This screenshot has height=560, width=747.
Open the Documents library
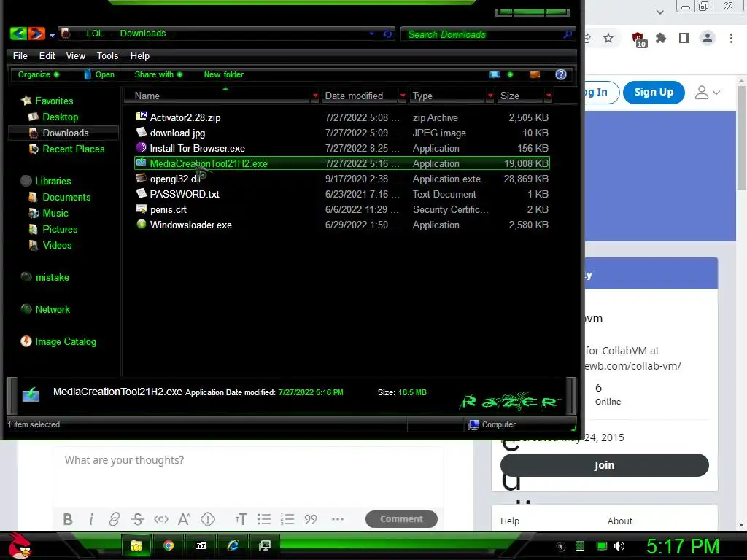click(x=66, y=197)
